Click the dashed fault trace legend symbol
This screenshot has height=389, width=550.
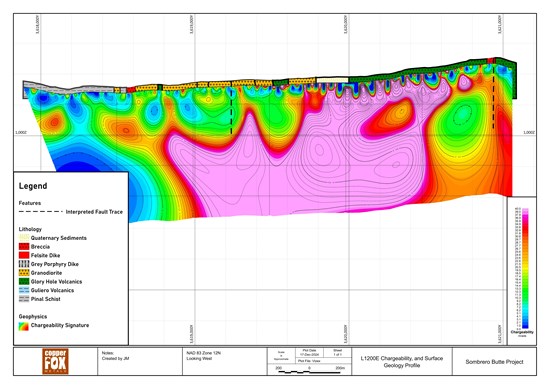[x=41, y=212]
